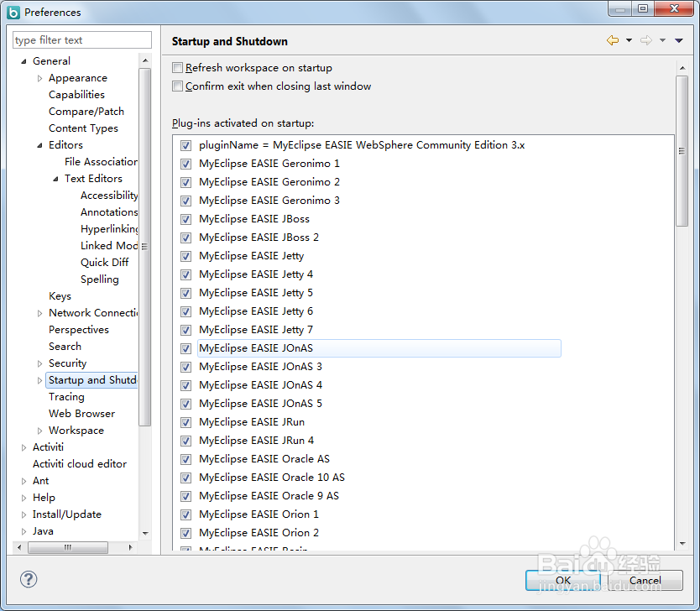This screenshot has width=700, height=611.
Task: Open Quick Diff preferences page
Action: pos(105,263)
